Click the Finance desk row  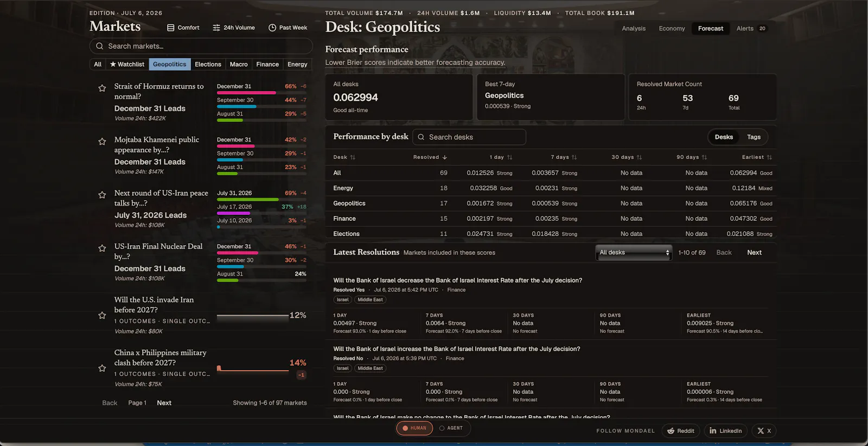(x=551, y=219)
